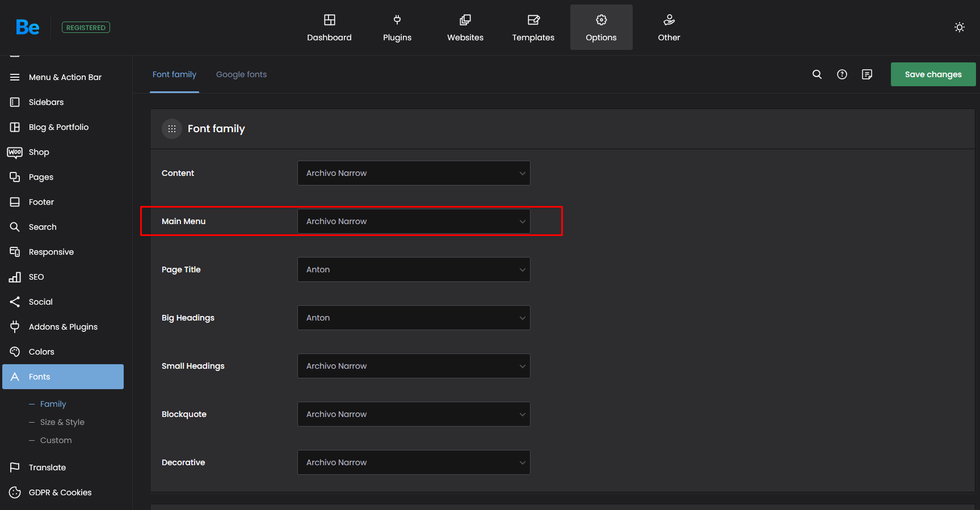Image resolution: width=980 pixels, height=510 pixels.
Task: Open the help question mark icon
Action: tap(842, 74)
